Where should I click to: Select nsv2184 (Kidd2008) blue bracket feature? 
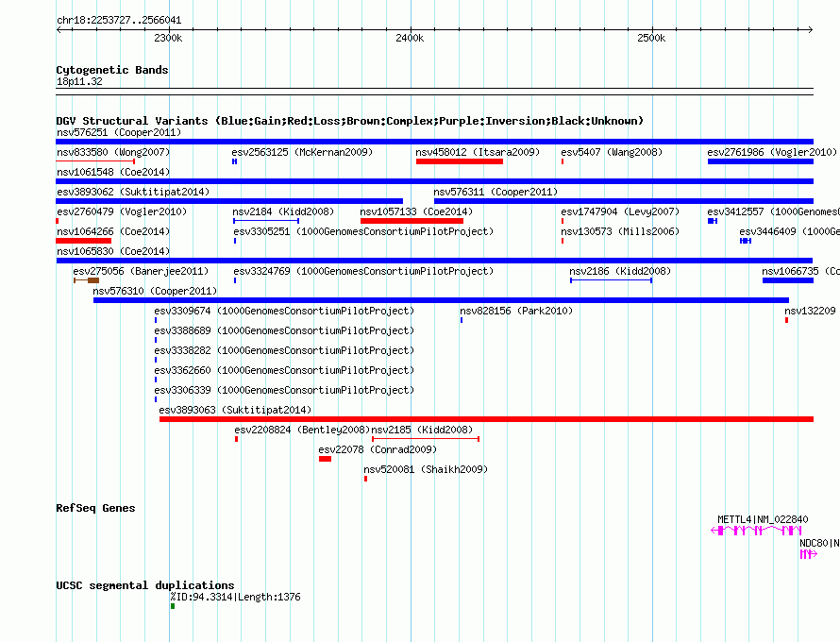point(266,221)
